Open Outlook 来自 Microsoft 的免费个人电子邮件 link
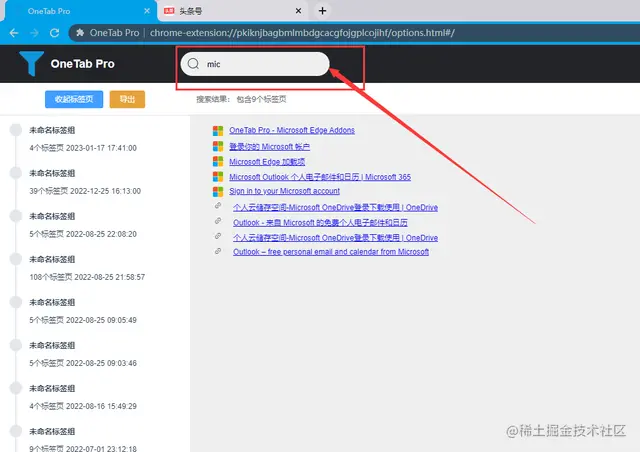The image size is (640, 452). click(320, 223)
